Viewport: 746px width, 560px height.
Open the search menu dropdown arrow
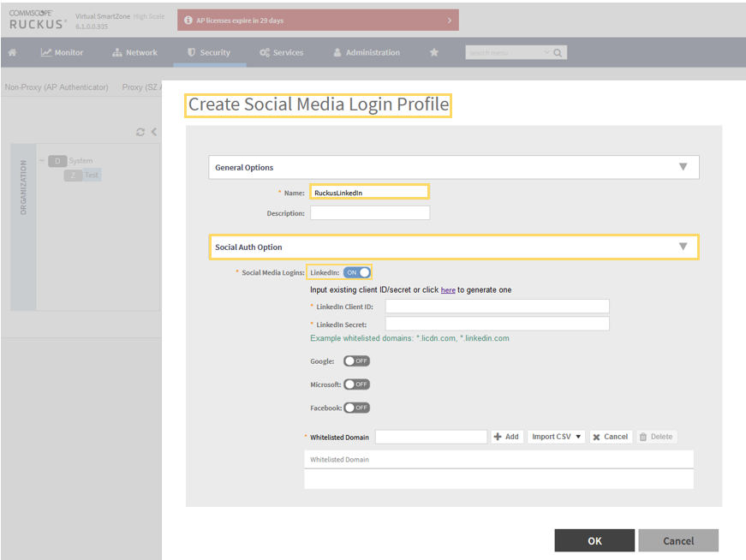coord(546,52)
